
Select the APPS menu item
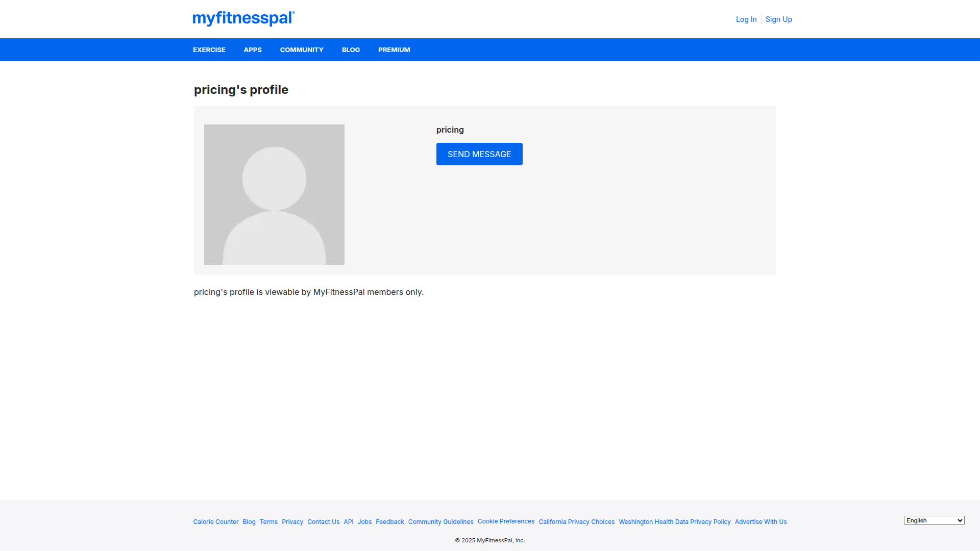(253, 50)
